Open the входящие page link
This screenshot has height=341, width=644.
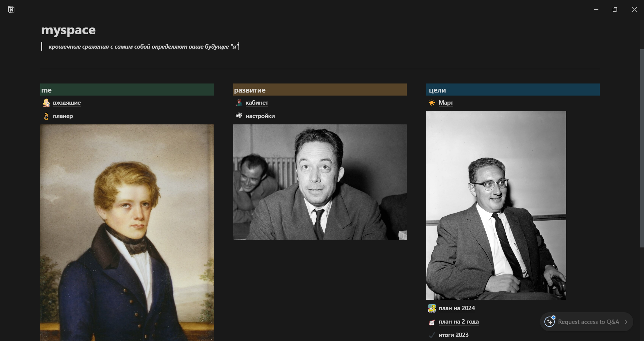coord(67,103)
